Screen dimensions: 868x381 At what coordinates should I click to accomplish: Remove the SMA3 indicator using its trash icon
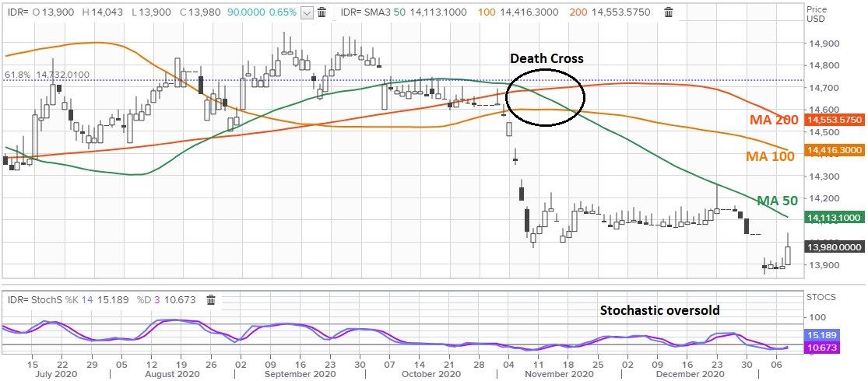[x=669, y=12]
